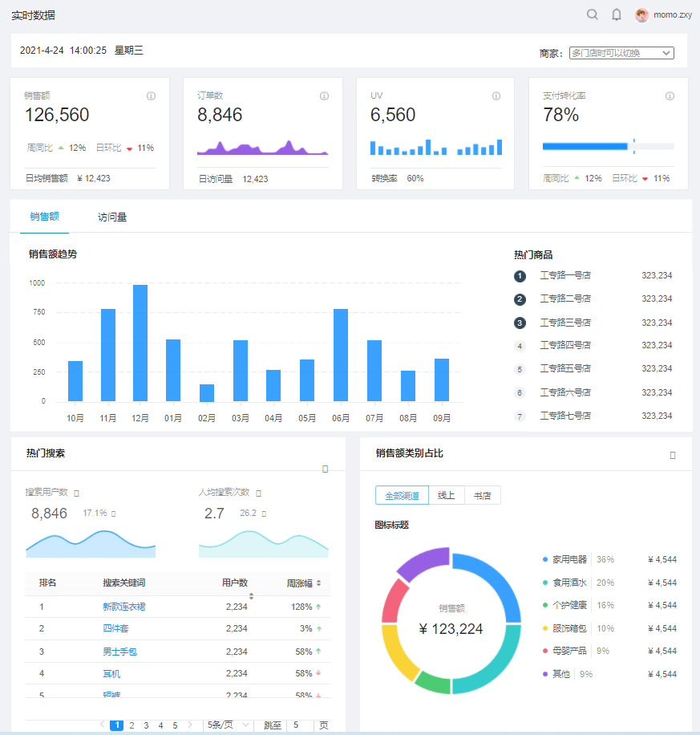Open the 5条/页 page size dropdown
The image size is (700, 735).
(229, 725)
